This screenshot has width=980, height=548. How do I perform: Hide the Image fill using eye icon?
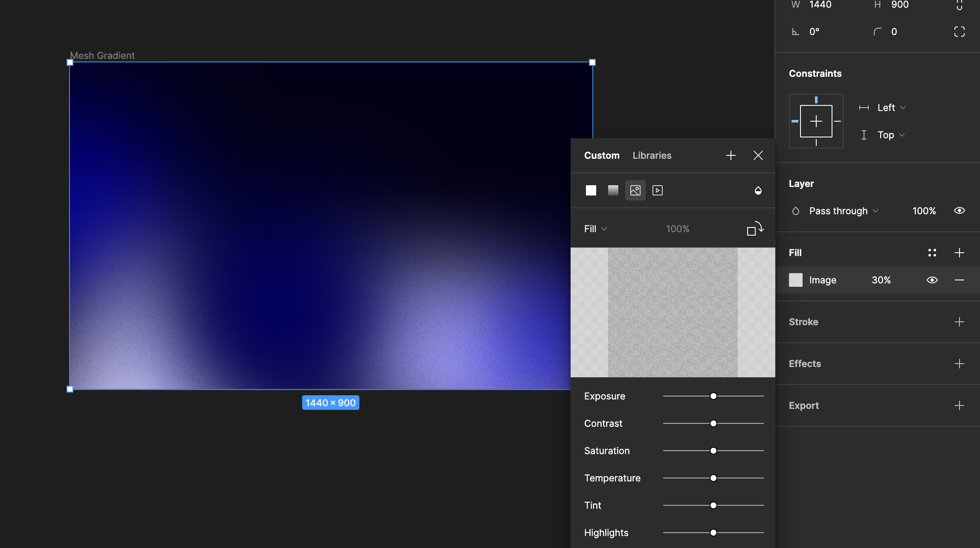point(932,280)
